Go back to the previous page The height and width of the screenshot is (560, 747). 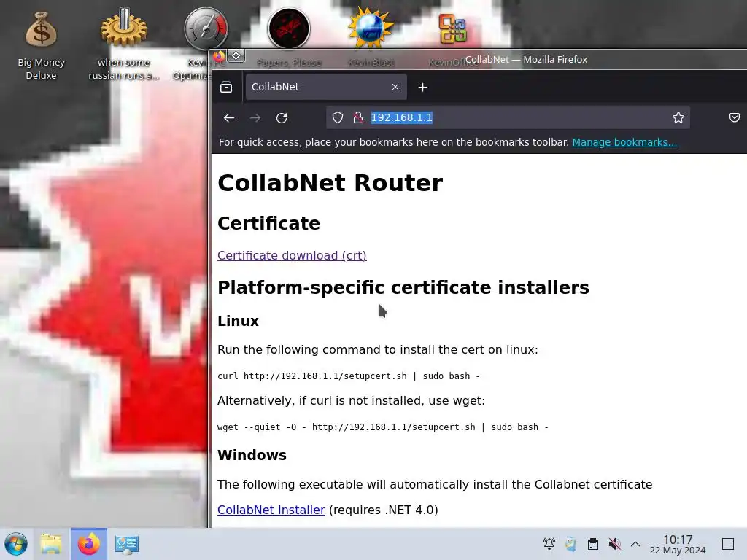228,117
